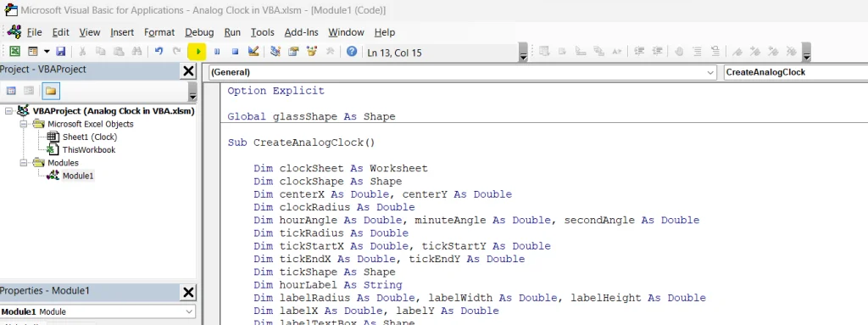Click the Uncomment Block icon
This screenshot has width=868, height=325.
[x=715, y=52]
